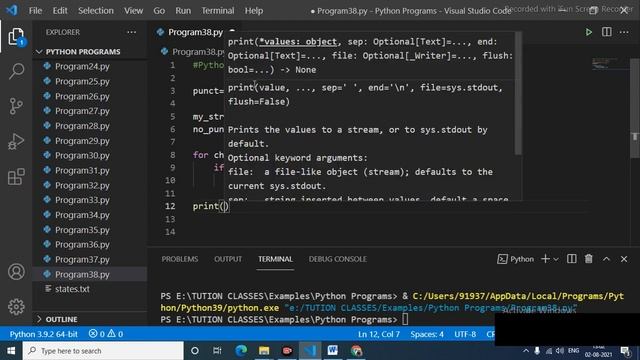Launch Microsoft Edge from taskbar
640x360 pixels.
pos(241,351)
